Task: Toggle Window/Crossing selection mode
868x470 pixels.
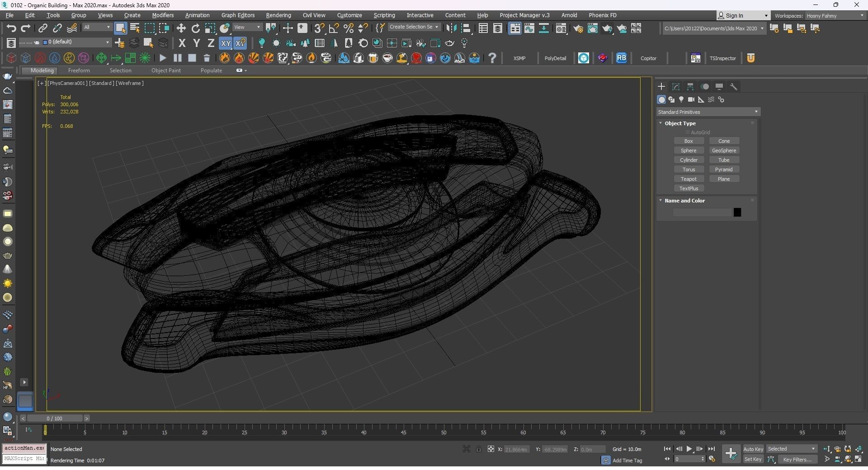Action: [x=164, y=28]
